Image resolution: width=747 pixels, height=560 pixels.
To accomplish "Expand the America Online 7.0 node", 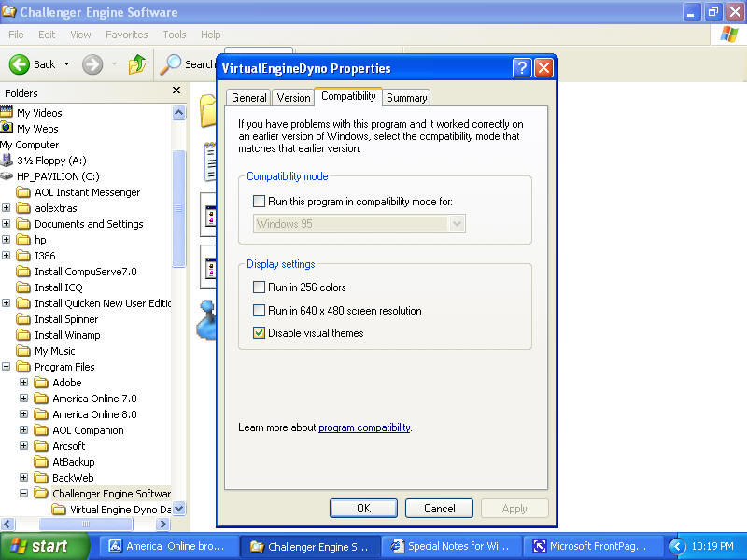I will click(24, 399).
